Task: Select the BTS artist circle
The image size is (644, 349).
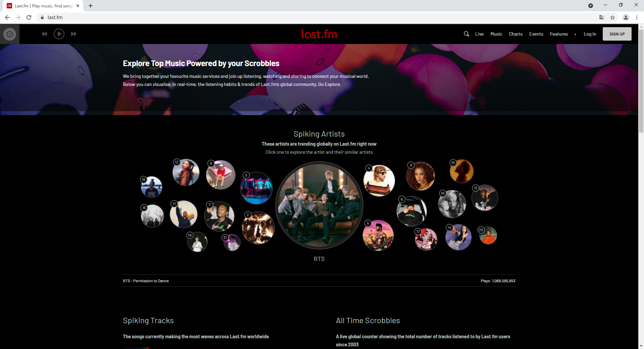Action: click(x=319, y=205)
